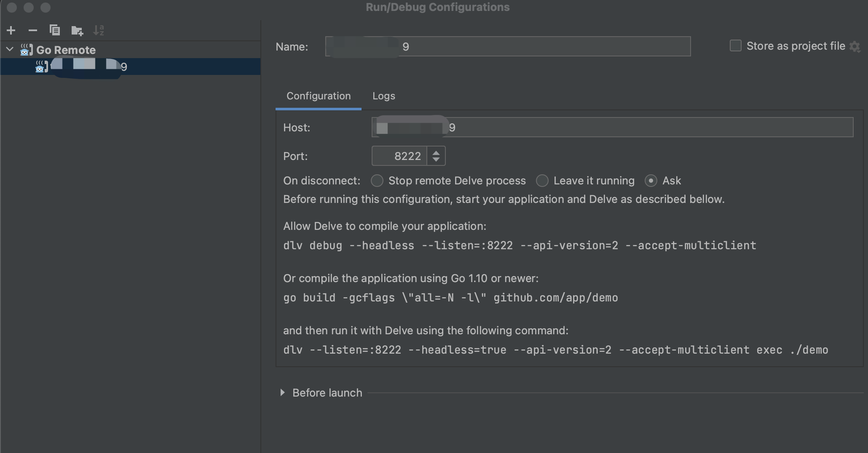Click the gear icon beside Store as project file
The image size is (868, 453).
855,46
